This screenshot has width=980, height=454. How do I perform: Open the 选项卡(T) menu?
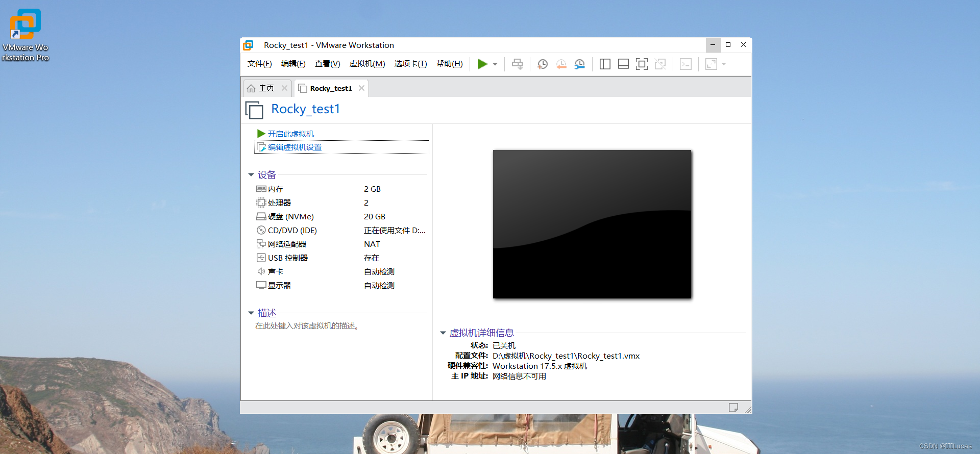[410, 64]
